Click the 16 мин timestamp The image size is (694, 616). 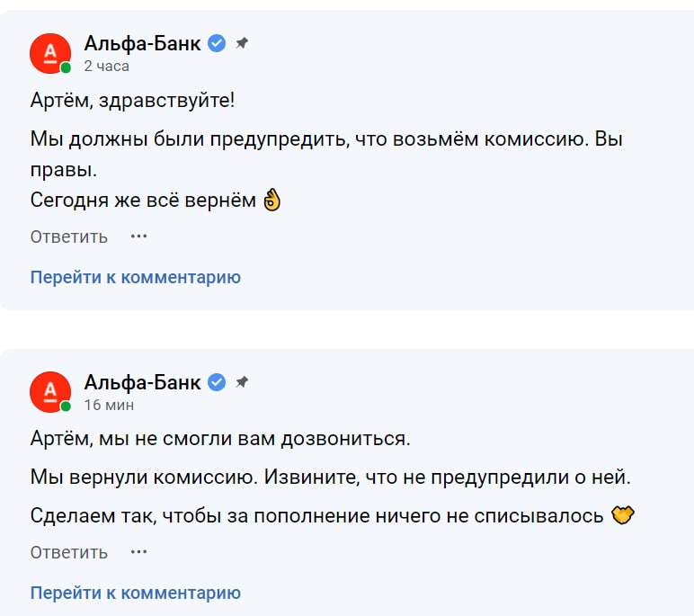[x=109, y=405]
